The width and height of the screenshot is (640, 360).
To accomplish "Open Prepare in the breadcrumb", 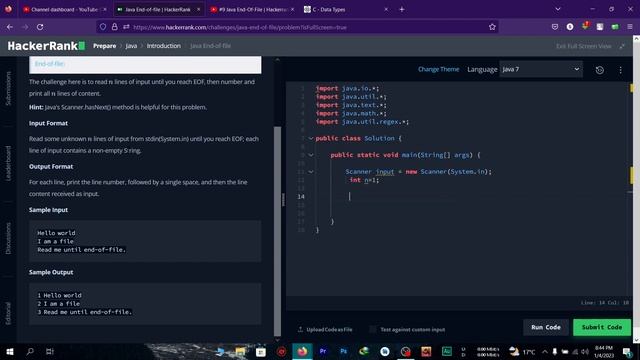I will pos(104,46).
